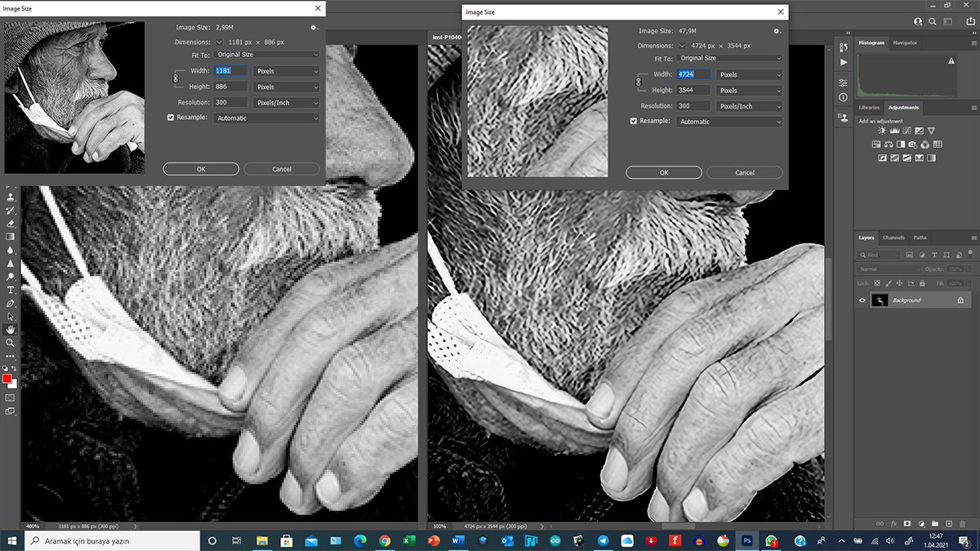Select the Eraser tool

[x=11, y=223]
